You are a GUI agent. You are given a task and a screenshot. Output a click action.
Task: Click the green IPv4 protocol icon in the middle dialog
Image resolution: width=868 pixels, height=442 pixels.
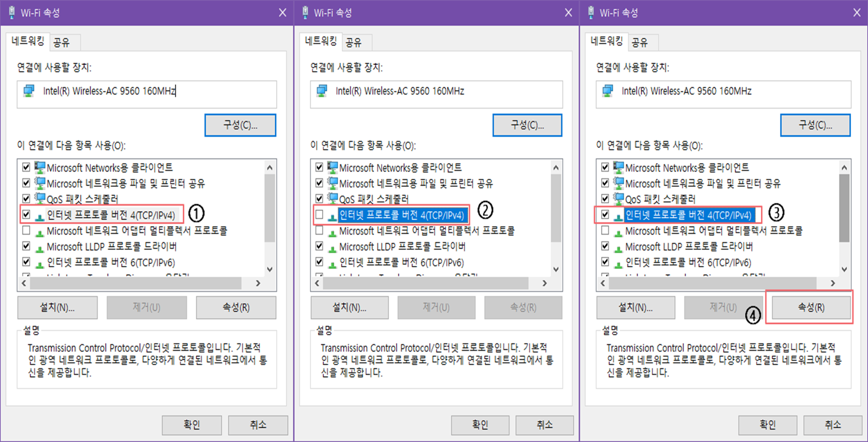(x=332, y=216)
